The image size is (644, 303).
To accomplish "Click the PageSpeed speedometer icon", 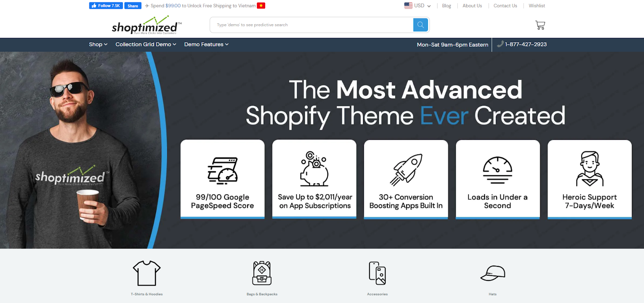I will pos(223,171).
